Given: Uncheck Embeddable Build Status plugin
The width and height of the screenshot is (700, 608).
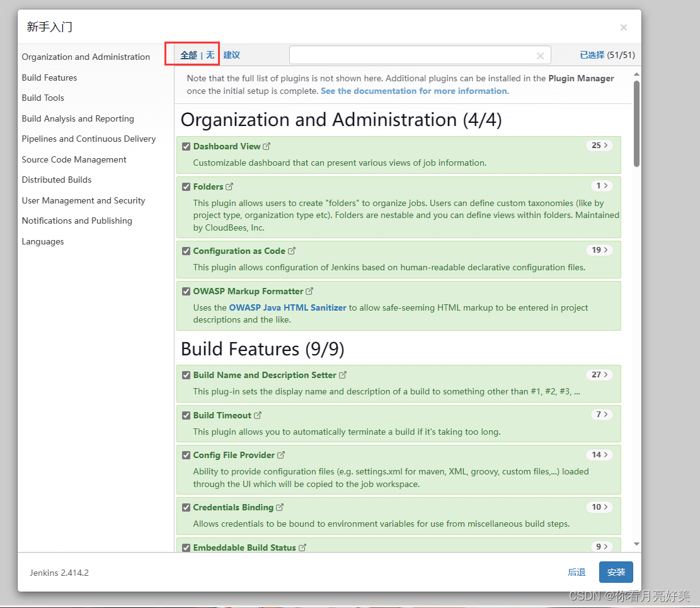Looking at the screenshot, I should [186, 548].
